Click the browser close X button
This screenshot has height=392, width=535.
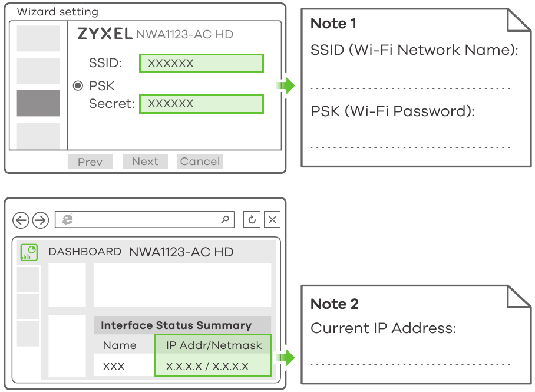pos(272,220)
